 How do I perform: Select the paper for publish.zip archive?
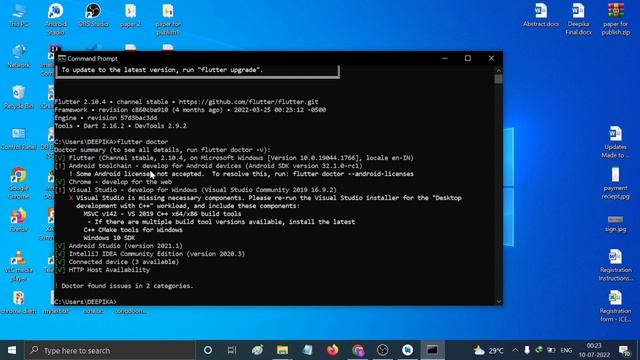(616, 19)
